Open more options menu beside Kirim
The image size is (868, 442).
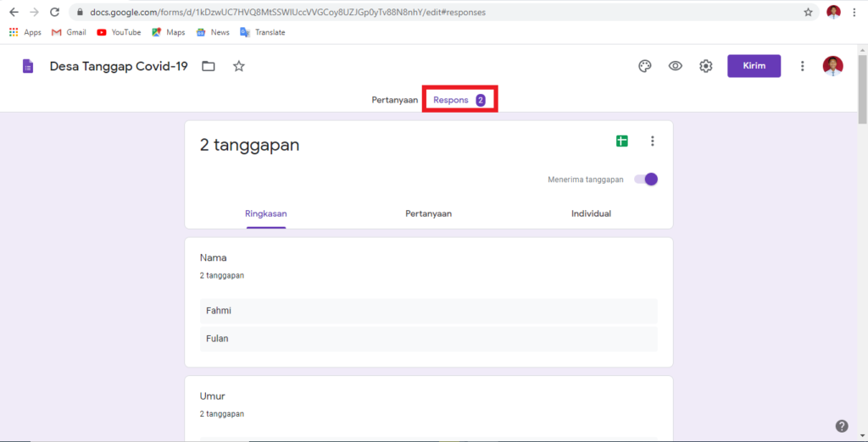pos(802,66)
